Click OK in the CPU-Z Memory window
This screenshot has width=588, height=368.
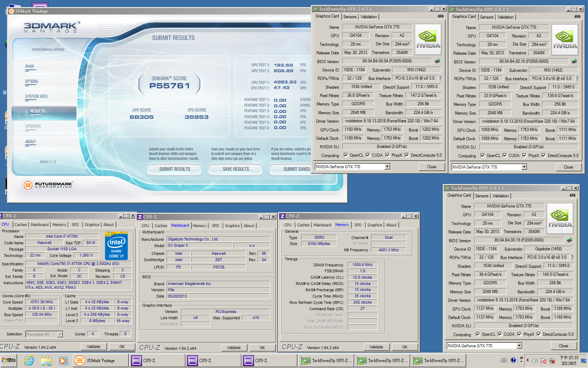pos(405,347)
